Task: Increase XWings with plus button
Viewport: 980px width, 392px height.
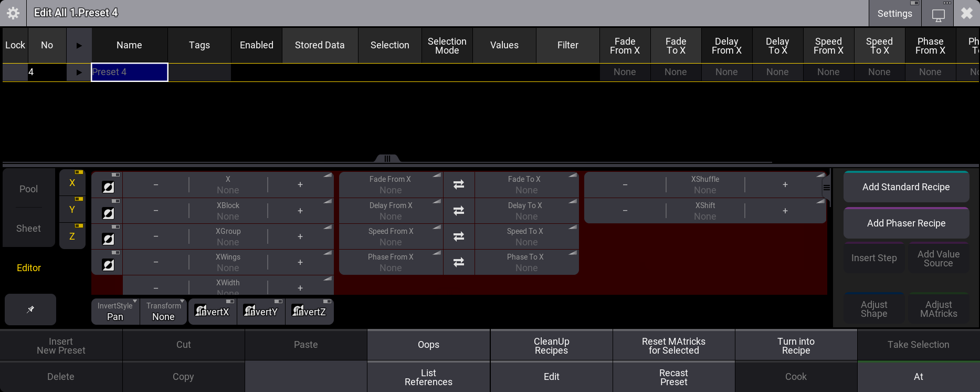Action: pos(300,262)
